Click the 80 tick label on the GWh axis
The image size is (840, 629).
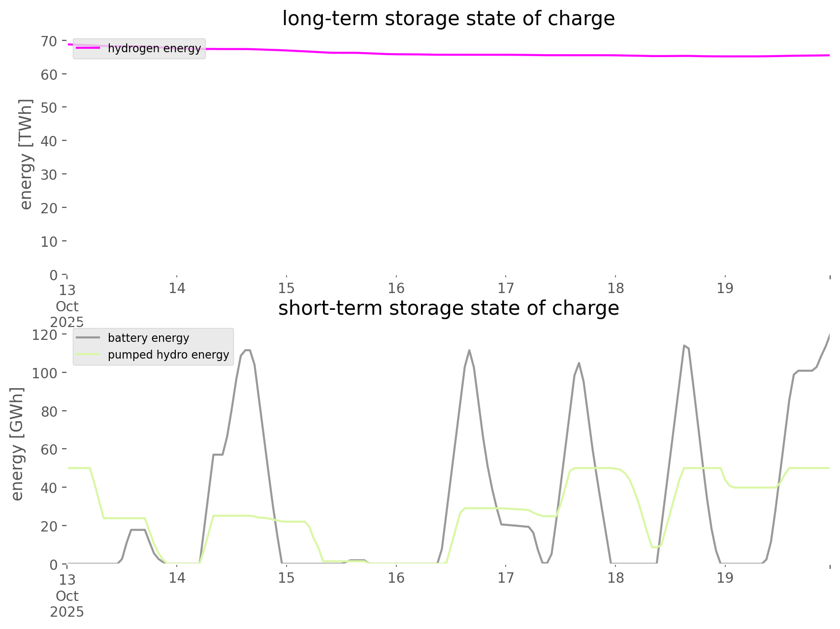click(x=49, y=411)
